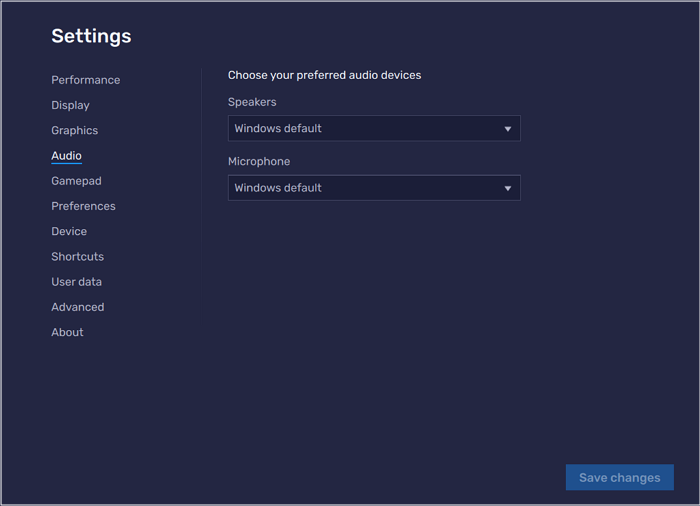Select Graphics in the sidebar

click(x=74, y=130)
